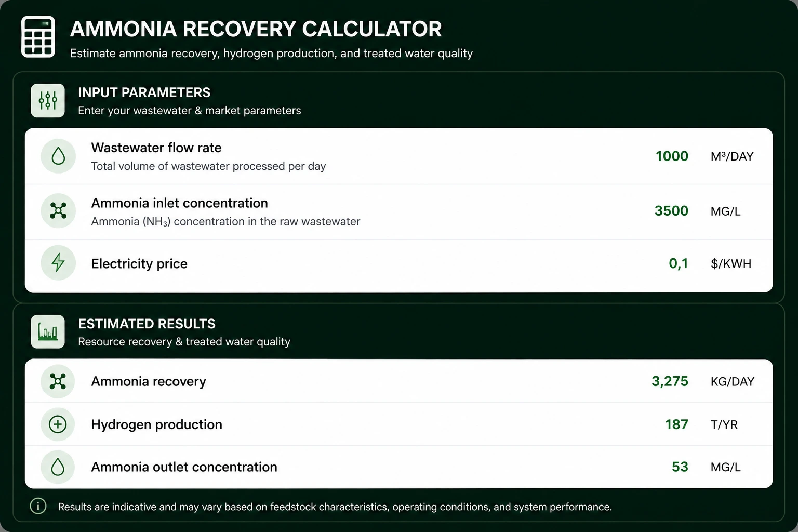Click the molecule icon for Ammonia inlet concentration
This screenshot has height=532, width=798.
[x=58, y=210]
